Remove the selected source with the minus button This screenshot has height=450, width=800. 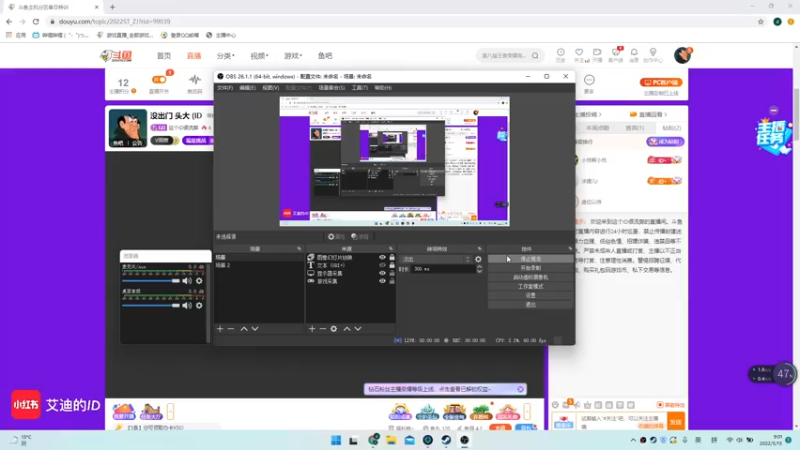(322, 329)
